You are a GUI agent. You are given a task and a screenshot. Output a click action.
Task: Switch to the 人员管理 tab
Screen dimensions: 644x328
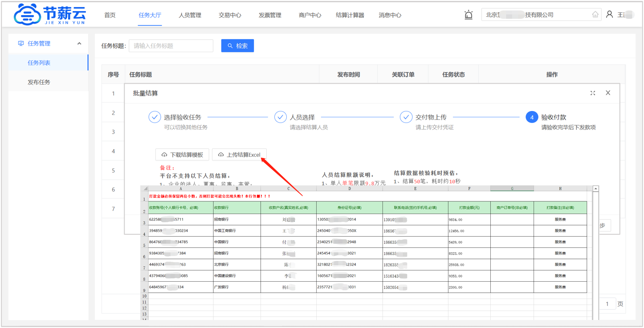click(x=190, y=15)
